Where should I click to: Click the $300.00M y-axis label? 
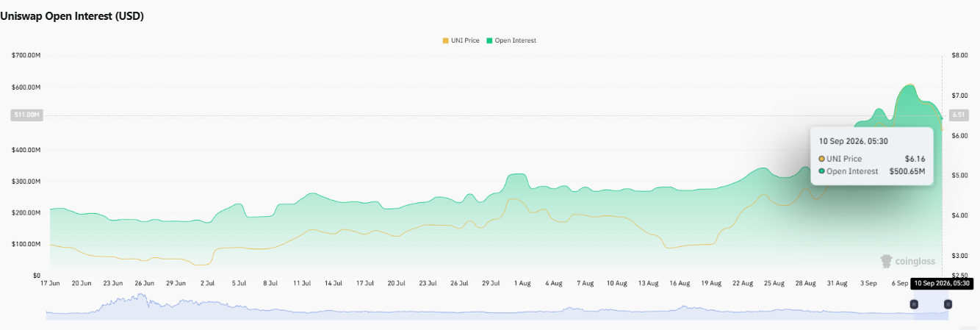(26, 182)
